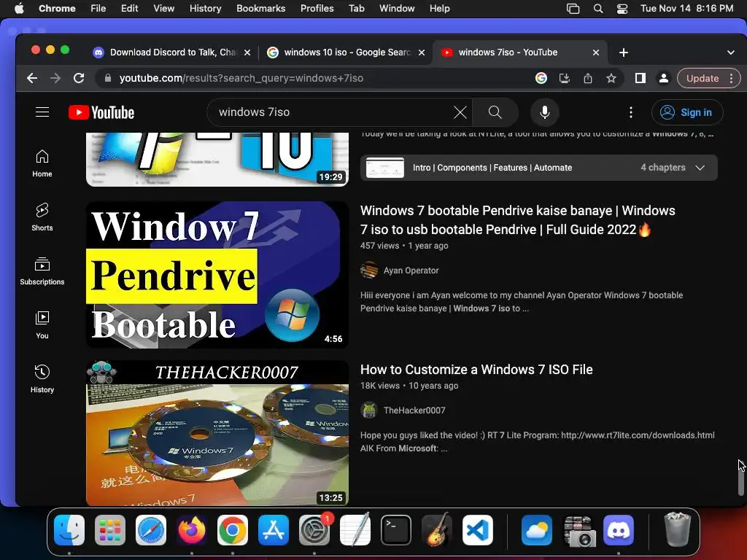The image size is (747, 560).
Task: Start voice search with the microphone
Action: click(544, 112)
